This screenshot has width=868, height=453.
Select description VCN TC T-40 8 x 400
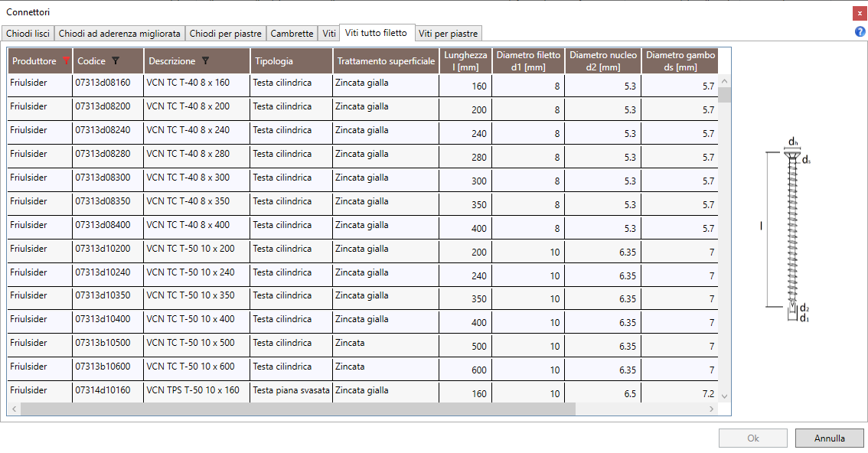point(197,228)
